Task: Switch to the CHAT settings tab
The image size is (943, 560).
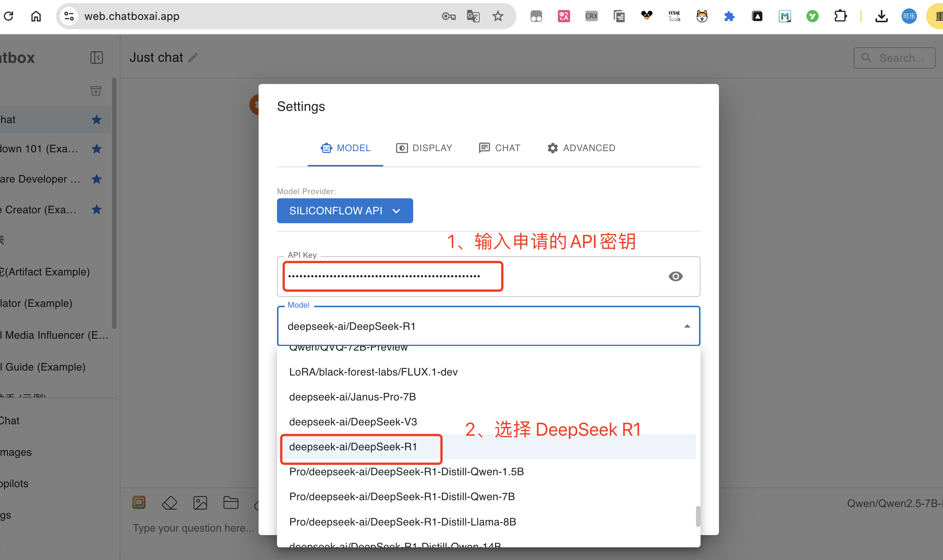Action: point(500,148)
